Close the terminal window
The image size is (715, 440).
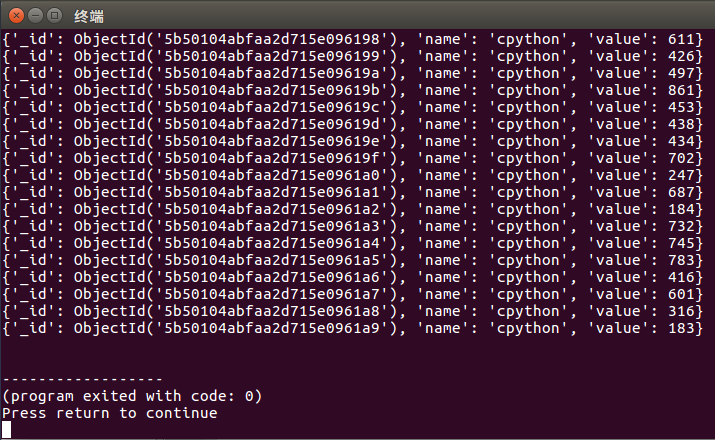[x=16, y=16]
